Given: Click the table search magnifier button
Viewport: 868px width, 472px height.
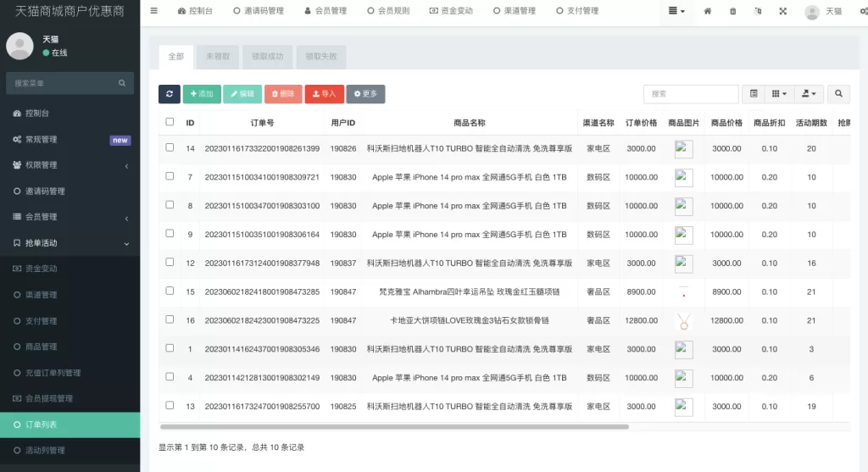Looking at the screenshot, I should point(838,94).
